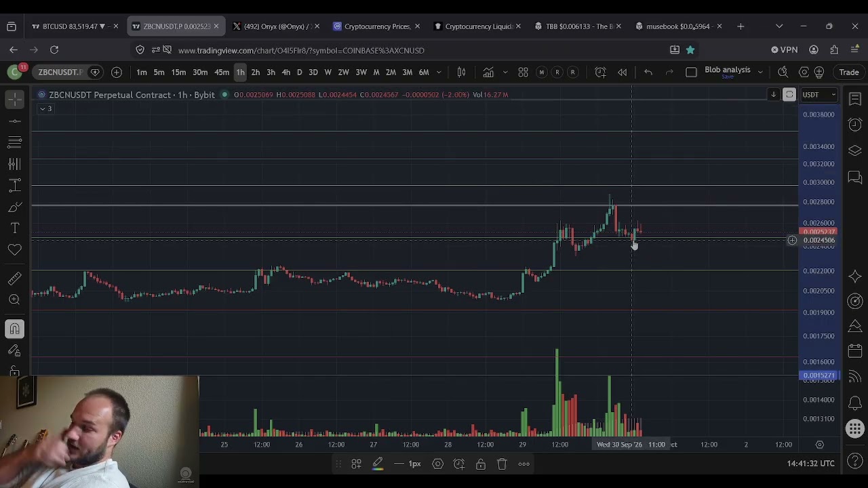Click the address bar URL field
Image resolution: width=868 pixels, height=488 pixels.
(x=407, y=50)
